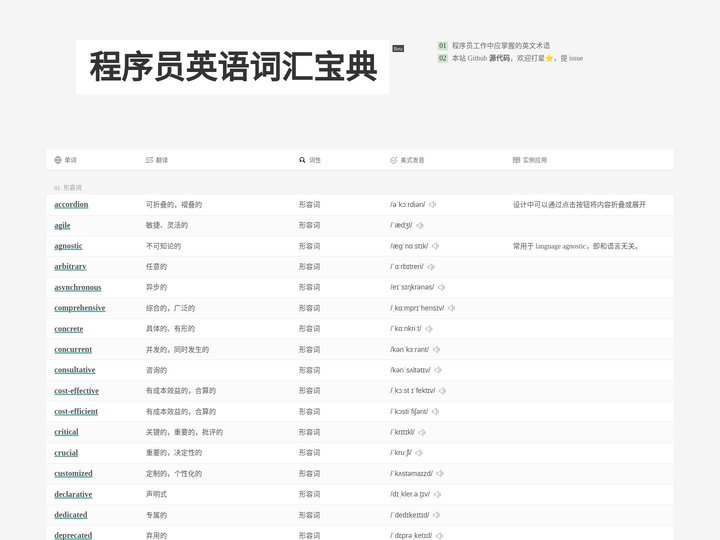
Task: Click translation text 可折叠的，褶叠的
Action: (x=174, y=205)
